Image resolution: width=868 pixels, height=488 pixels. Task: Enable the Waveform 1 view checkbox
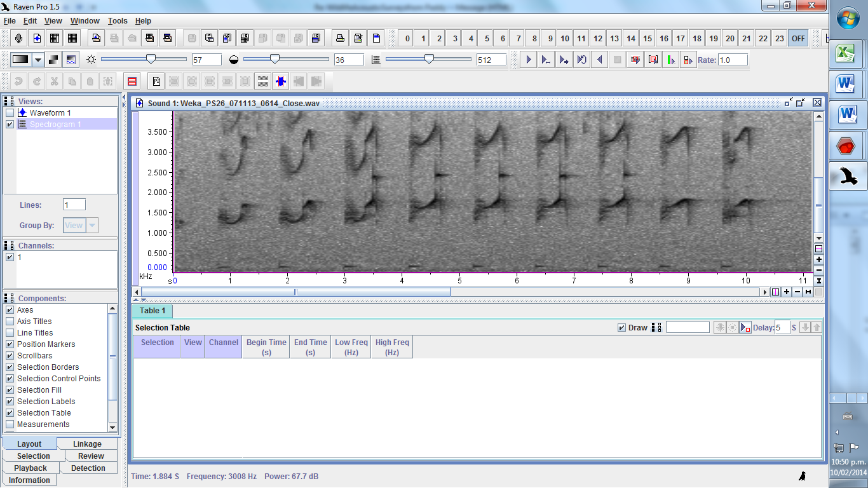[10, 112]
